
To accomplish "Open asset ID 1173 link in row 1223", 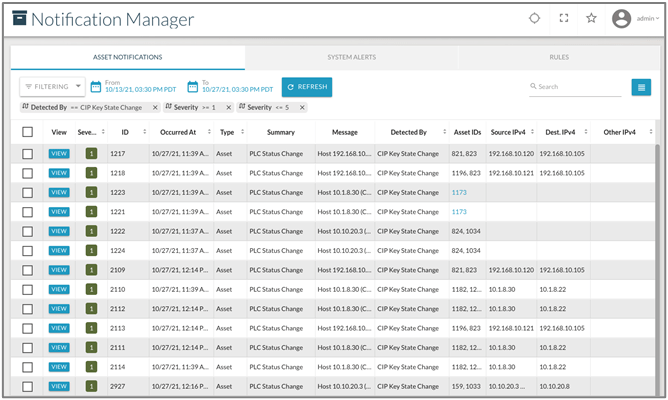I will [459, 193].
